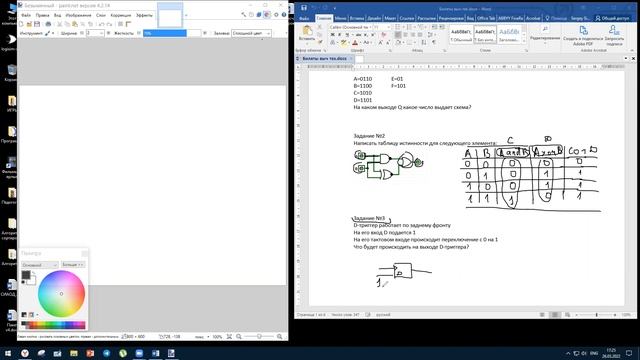Click fit-to-window icon in paint.net status bar
This screenshot has height=360, width=640.
(x=229, y=337)
